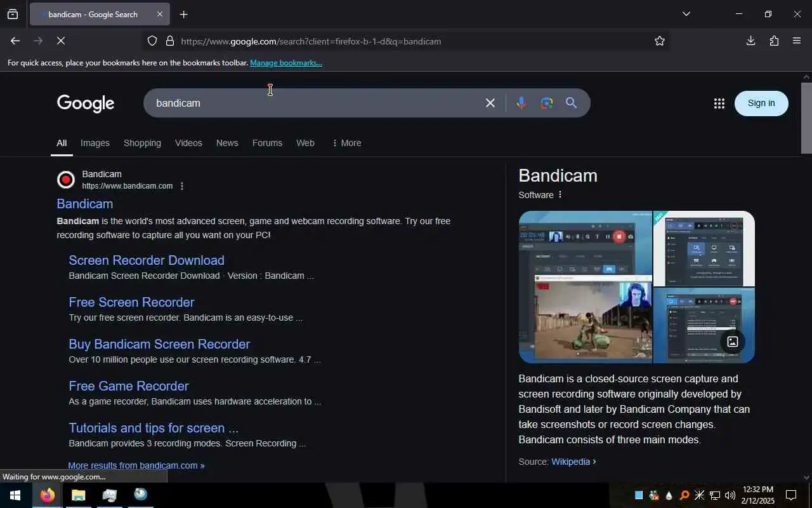Open tracking protection shield icon

[152, 41]
